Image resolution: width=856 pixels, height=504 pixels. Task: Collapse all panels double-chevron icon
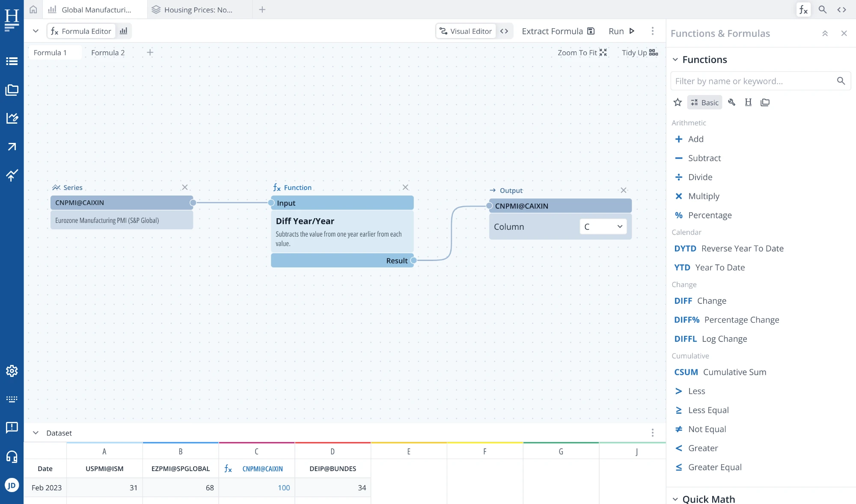825,33
